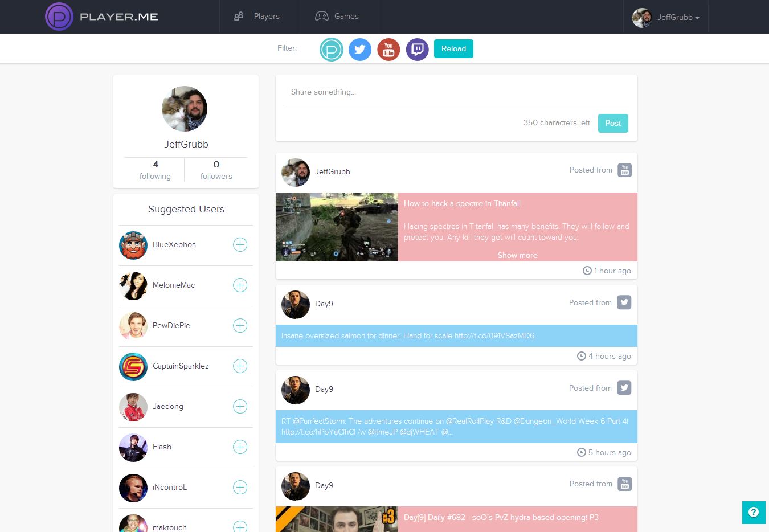Open JeffGrubb's large profile picture
The image size is (769, 532).
(185, 109)
